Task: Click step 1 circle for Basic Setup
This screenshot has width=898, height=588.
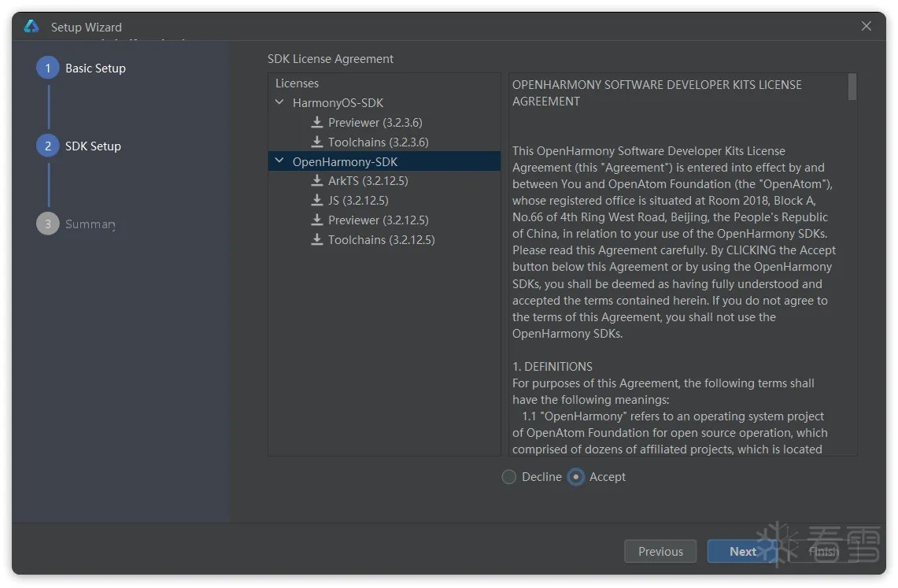Action: click(48, 68)
